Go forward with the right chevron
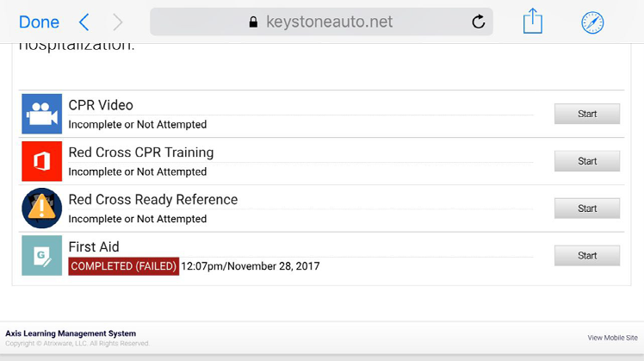Screen dimensions: 644x361 click(x=117, y=22)
